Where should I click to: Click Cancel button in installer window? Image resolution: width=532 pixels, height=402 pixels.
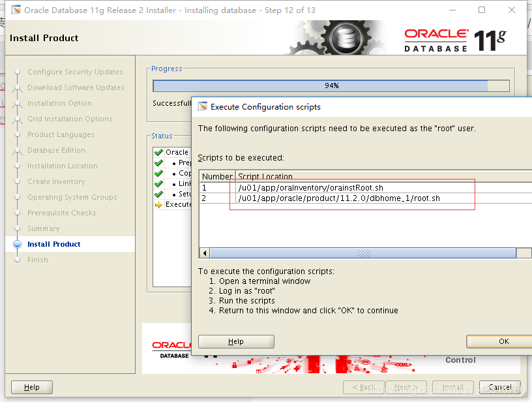point(500,387)
